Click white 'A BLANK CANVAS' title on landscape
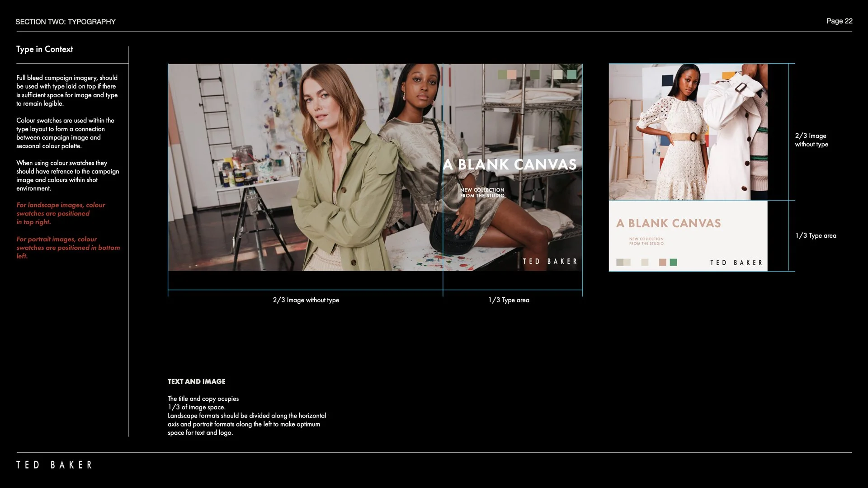868x488 pixels. pyautogui.click(x=509, y=165)
